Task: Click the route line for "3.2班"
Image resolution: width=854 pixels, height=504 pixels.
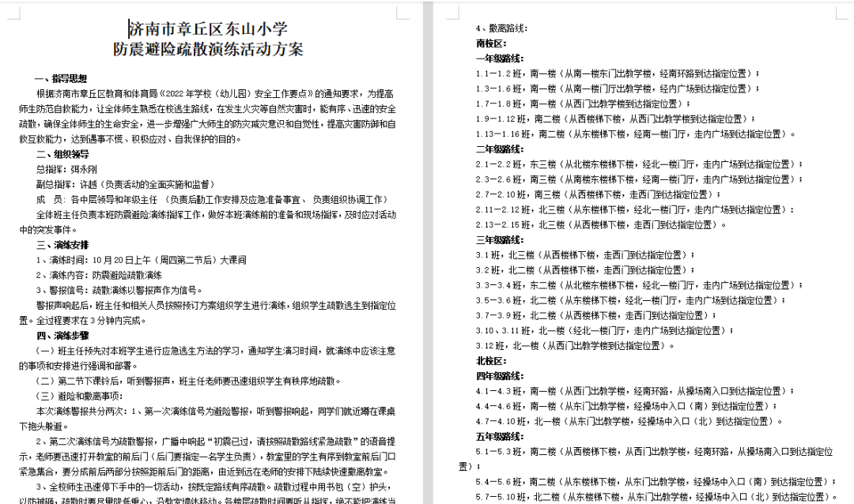Action: pyautogui.click(x=585, y=270)
